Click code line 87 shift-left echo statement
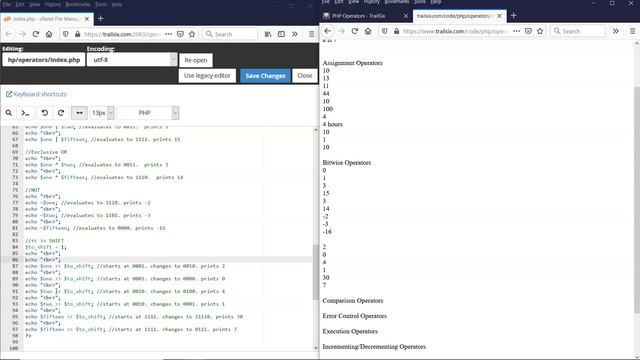This screenshot has height=360, width=640. coord(125,266)
